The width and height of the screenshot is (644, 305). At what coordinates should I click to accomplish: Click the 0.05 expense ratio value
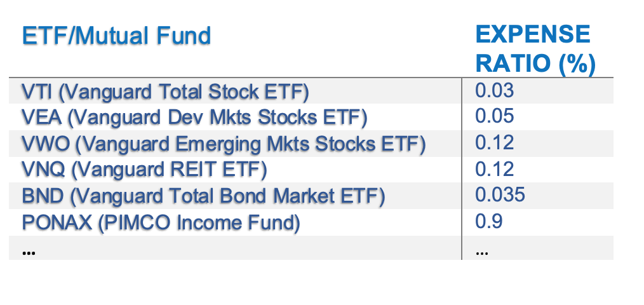pos(494,116)
